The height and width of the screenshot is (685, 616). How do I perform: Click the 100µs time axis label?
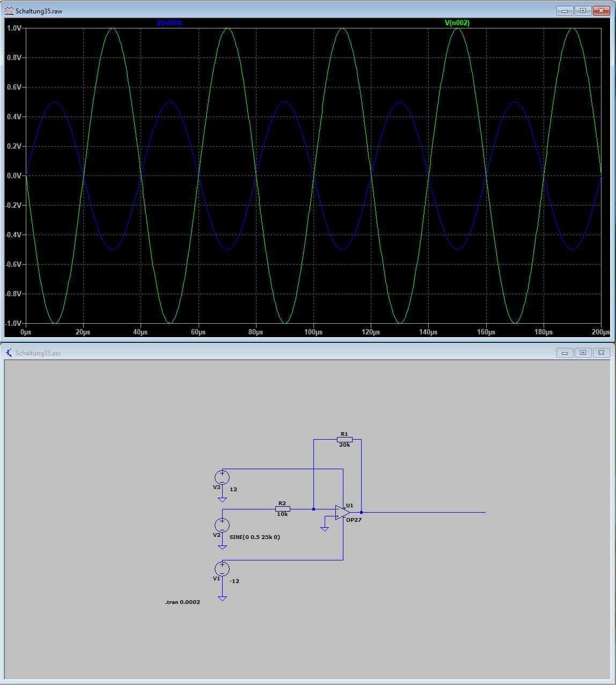point(313,332)
